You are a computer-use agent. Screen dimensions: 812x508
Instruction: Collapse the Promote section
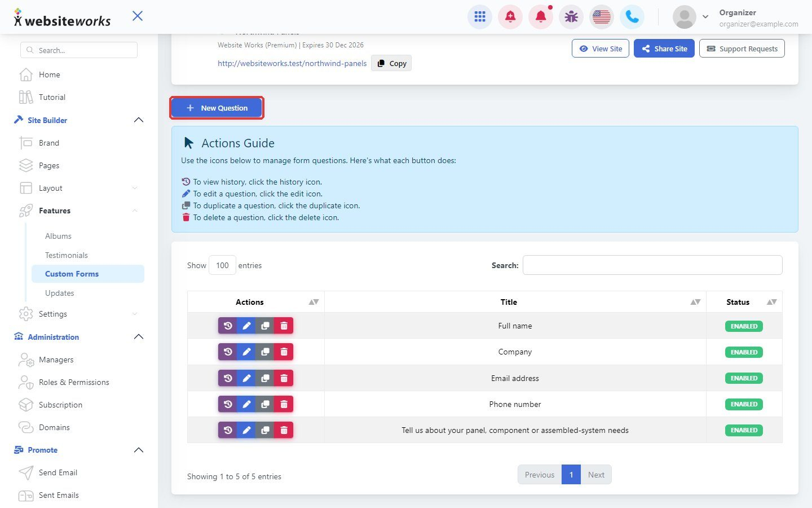[139, 450]
